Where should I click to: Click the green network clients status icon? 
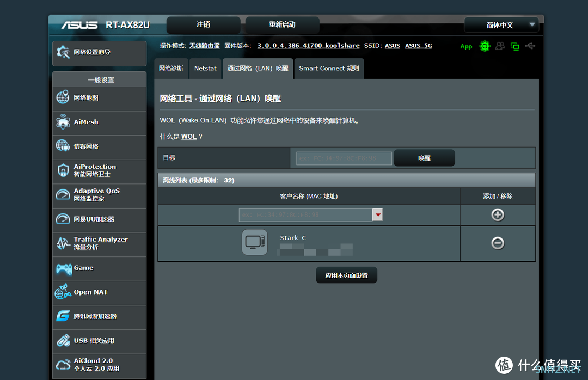(x=515, y=46)
